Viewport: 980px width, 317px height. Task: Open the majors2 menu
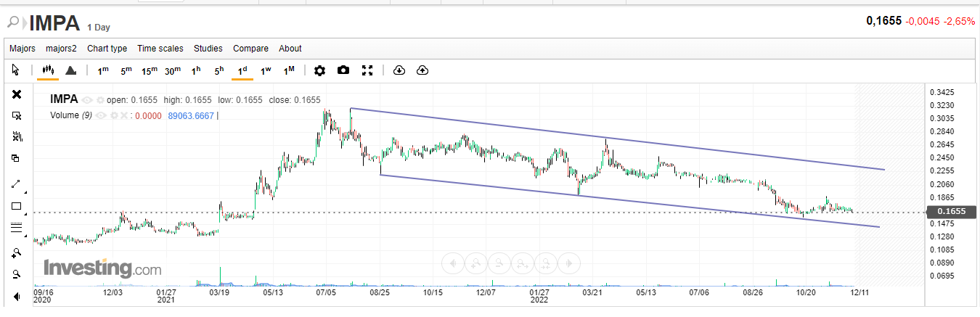(x=61, y=49)
